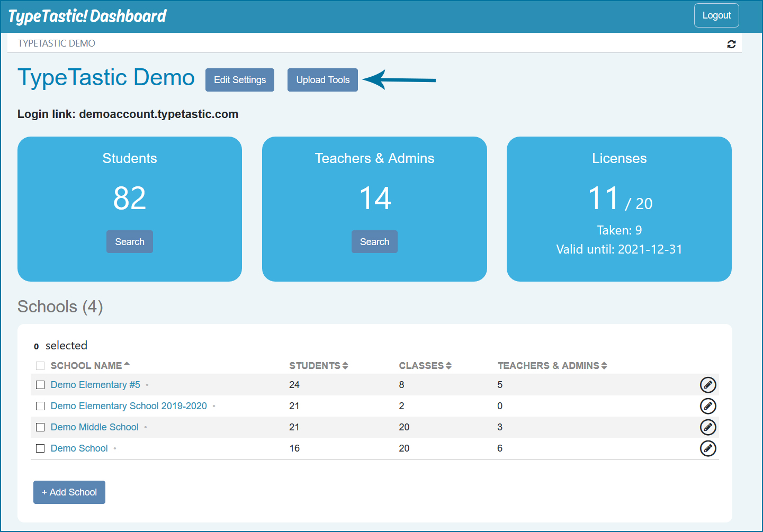Click the refresh icon in breadcrumb bar
Screen dimensions: 763x532
pos(731,44)
